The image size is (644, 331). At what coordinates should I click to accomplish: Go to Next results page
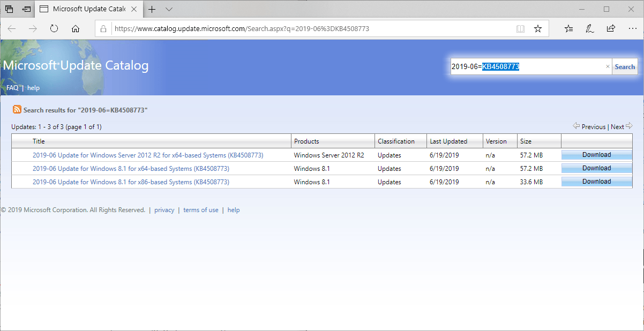coord(621,126)
